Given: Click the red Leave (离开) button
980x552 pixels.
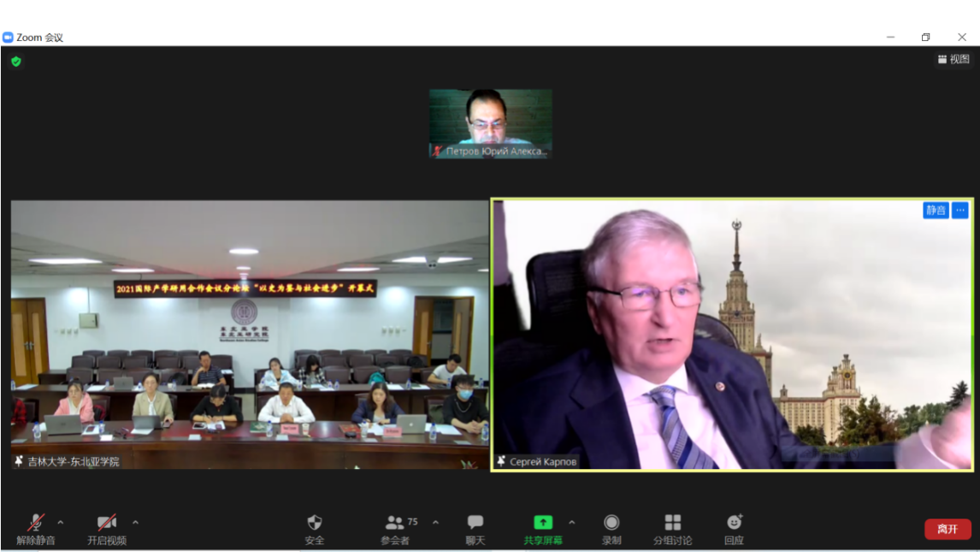Looking at the screenshot, I should (x=948, y=529).
